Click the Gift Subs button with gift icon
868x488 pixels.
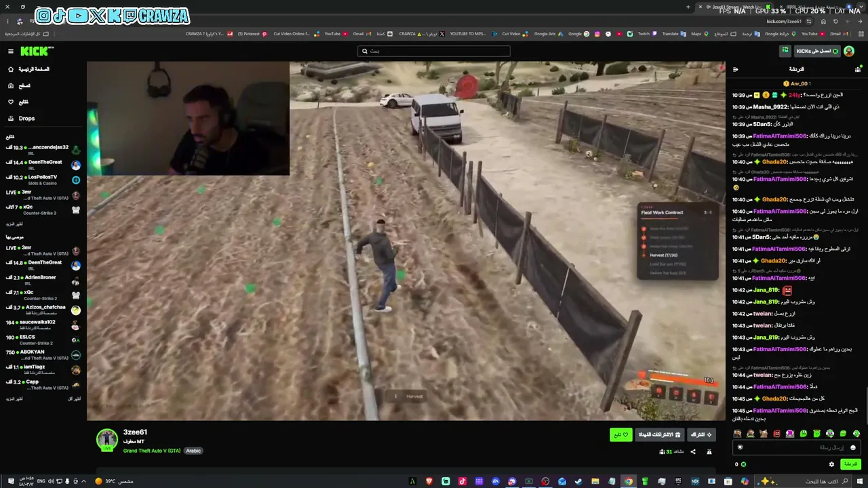click(660, 434)
